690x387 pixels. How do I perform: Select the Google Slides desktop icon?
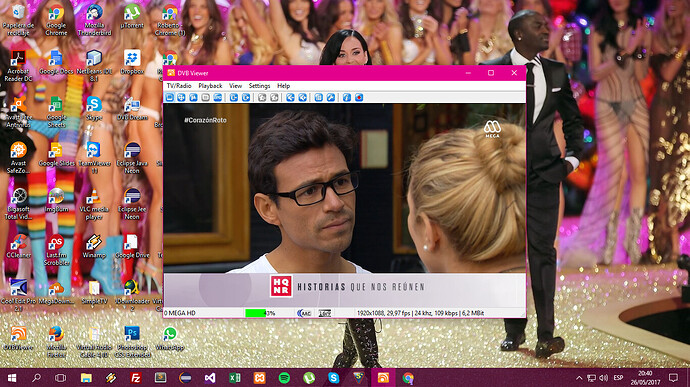(56, 154)
